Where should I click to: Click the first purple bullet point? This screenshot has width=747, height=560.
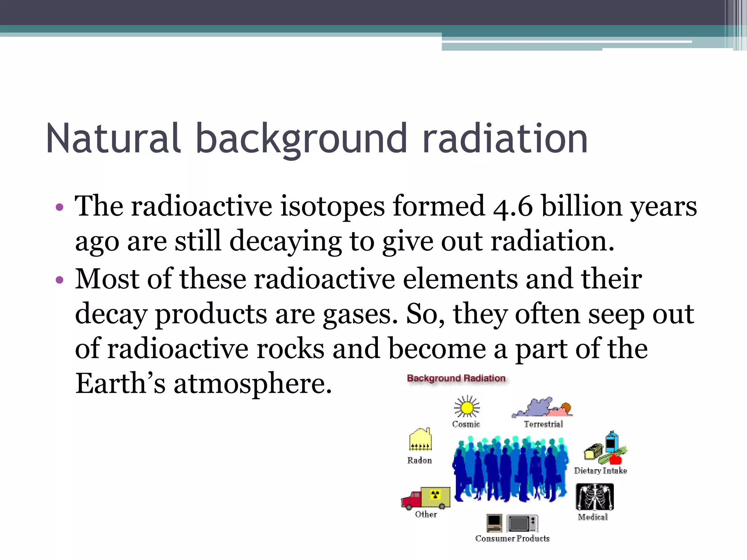pos(60,208)
